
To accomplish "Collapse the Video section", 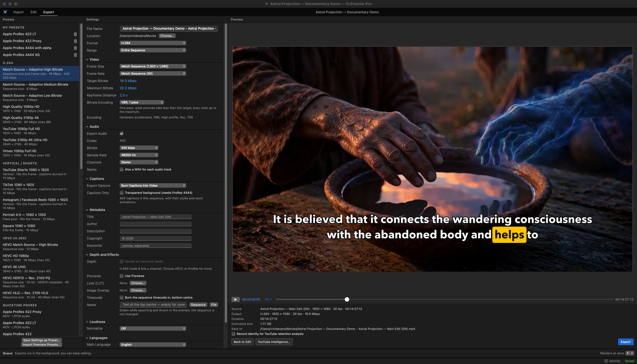I will point(87,60).
